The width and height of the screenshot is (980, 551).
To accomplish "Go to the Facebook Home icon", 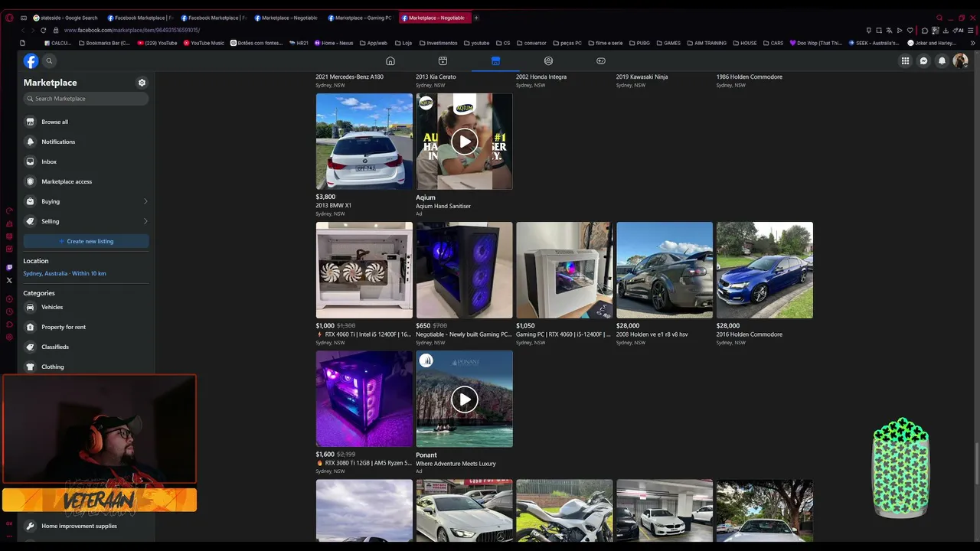I will (390, 61).
